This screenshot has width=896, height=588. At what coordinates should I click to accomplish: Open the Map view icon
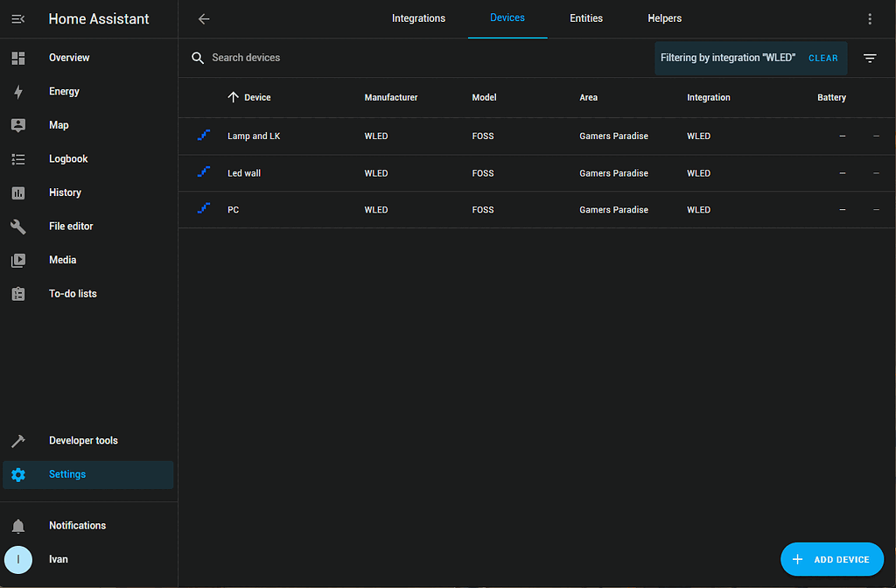tap(17, 124)
